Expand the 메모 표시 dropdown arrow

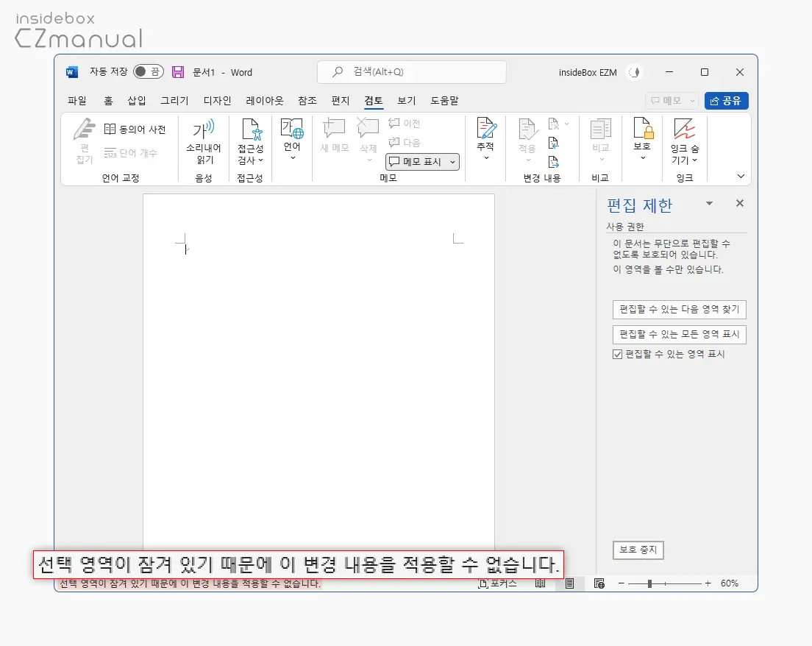[452, 162]
